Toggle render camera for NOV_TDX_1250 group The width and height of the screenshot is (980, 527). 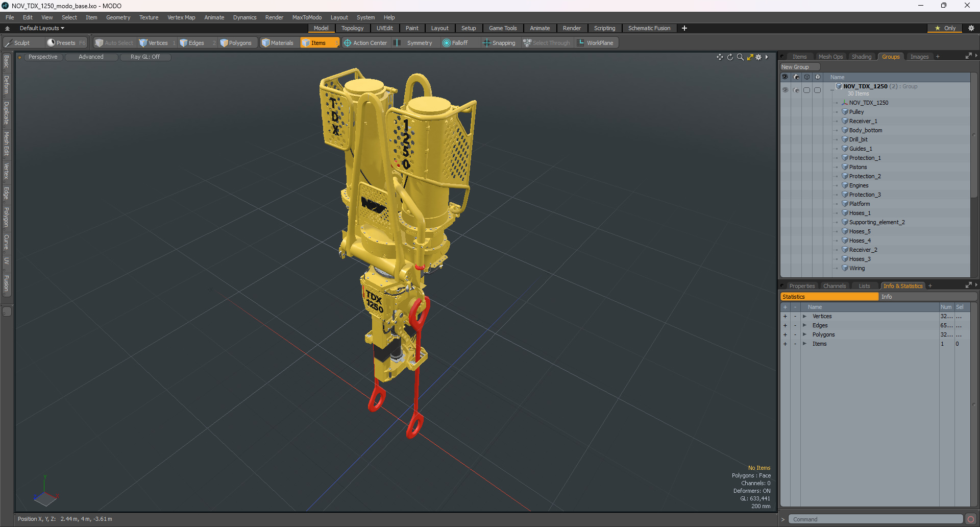pyautogui.click(x=796, y=90)
